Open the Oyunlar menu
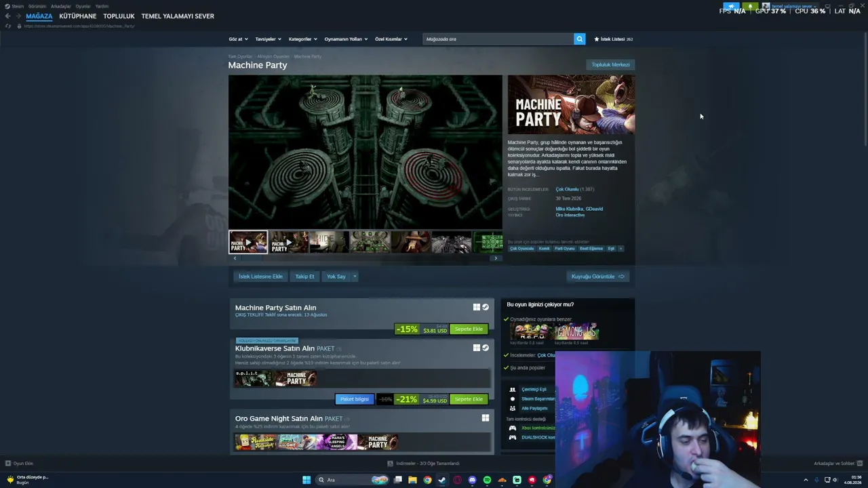The width and height of the screenshot is (868, 488). click(83, 6)
